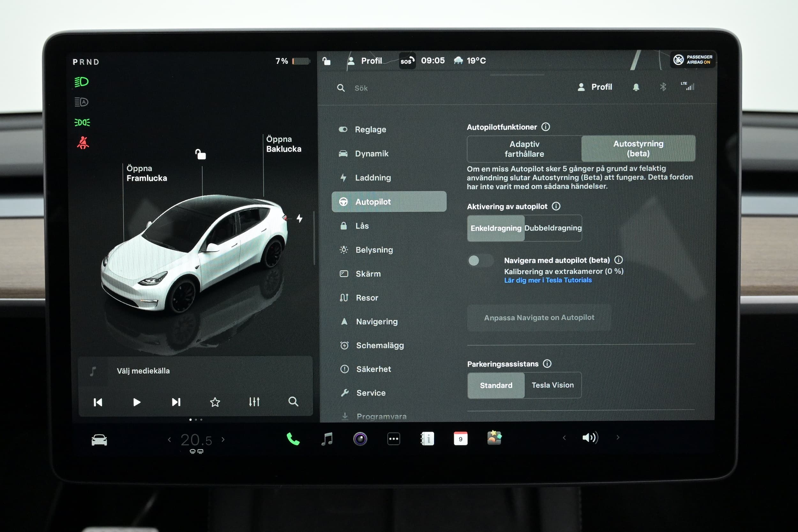Open notifications bell icon
The width and height of the screenshot is (798, 532).
pos(636,87)
